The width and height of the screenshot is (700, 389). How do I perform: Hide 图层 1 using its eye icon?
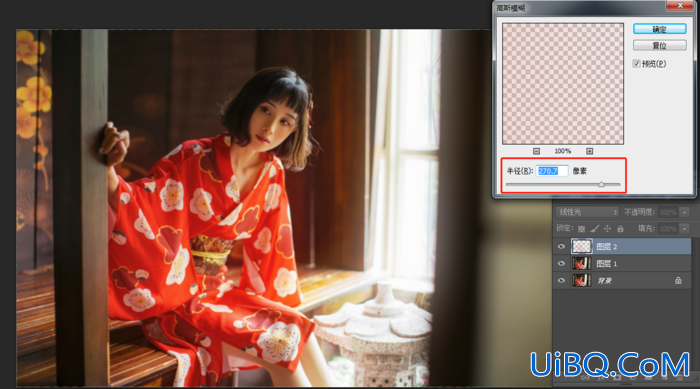point(562,264)
